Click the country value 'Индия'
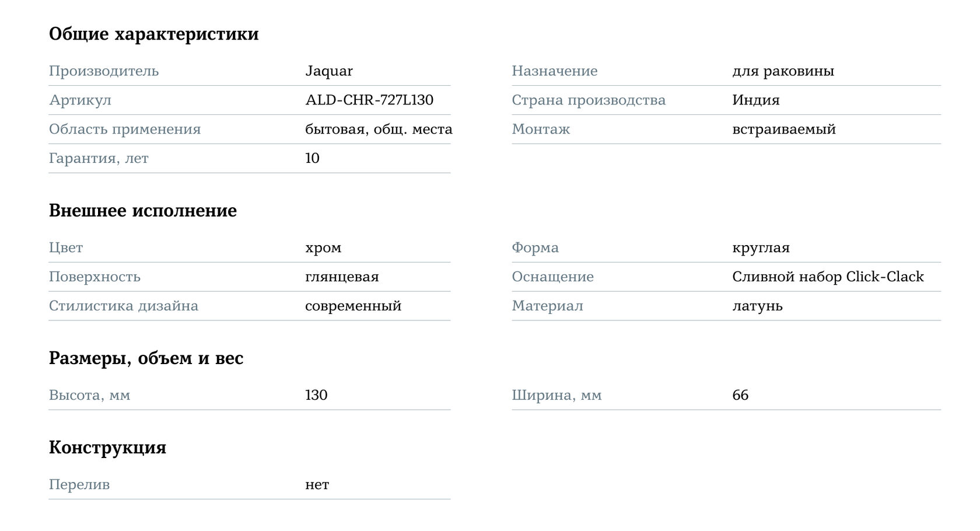Viewport: 980px width, 531px height. (755, 100)
